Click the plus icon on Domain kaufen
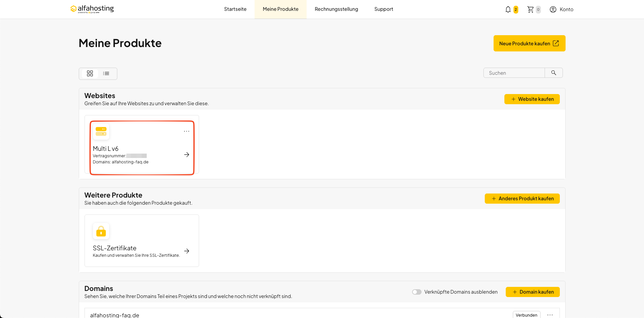The image size is (644, 318). coord(515,292)
